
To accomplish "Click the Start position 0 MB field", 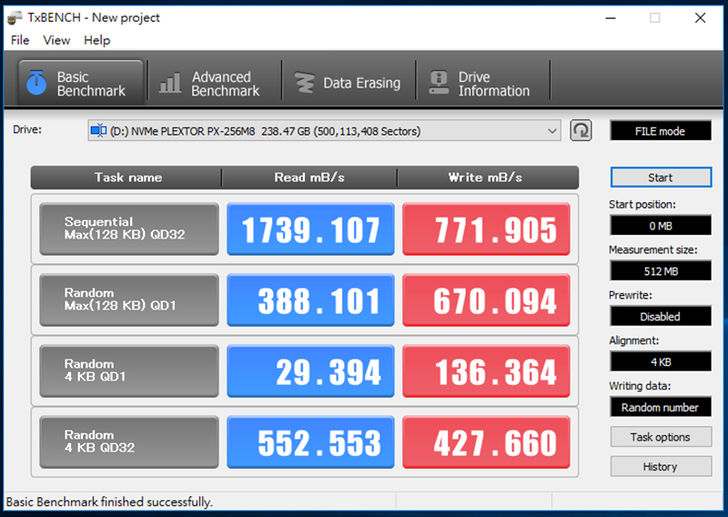I will (660, 226).
